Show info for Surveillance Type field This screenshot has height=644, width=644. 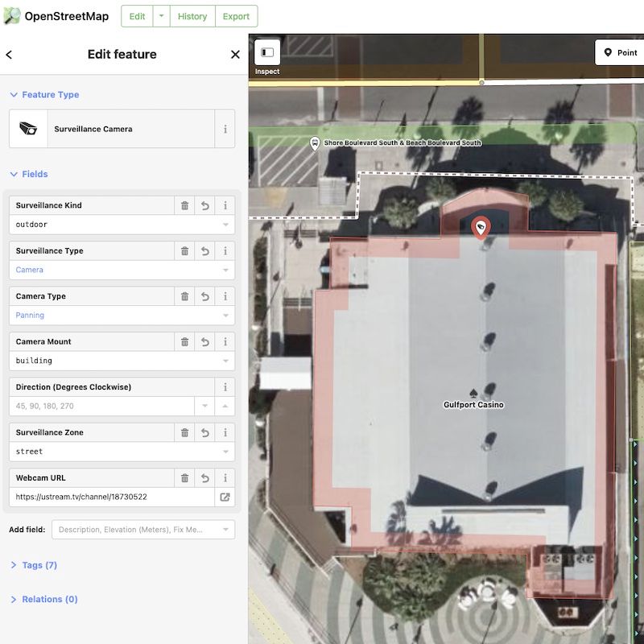coord(225,251)
